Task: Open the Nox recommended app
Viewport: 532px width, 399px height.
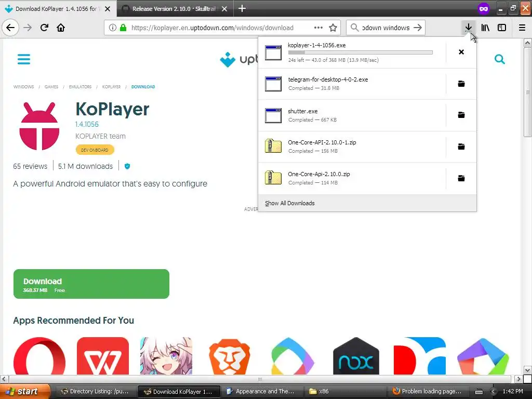Action: [356, 356]
